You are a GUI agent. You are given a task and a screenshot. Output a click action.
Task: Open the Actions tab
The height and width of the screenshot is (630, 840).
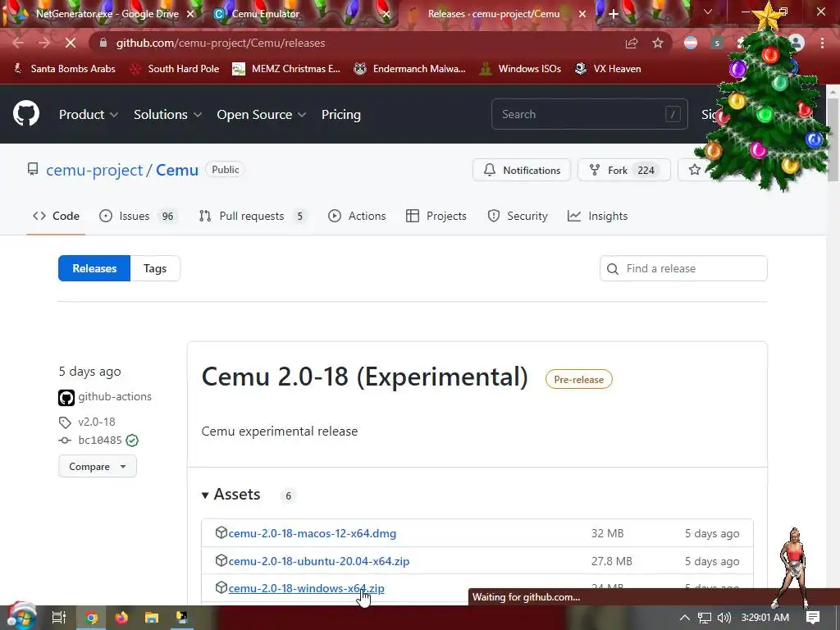click(357, 216)
